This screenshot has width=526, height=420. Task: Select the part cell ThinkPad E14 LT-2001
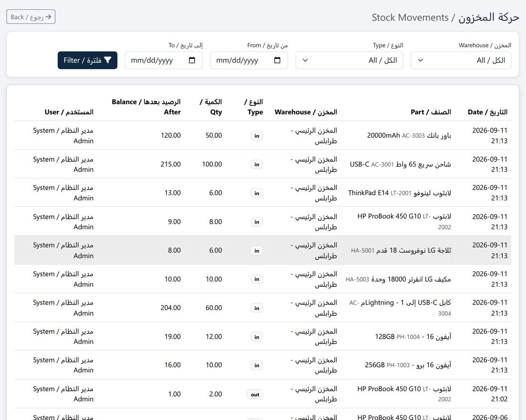tap(400, 193)
